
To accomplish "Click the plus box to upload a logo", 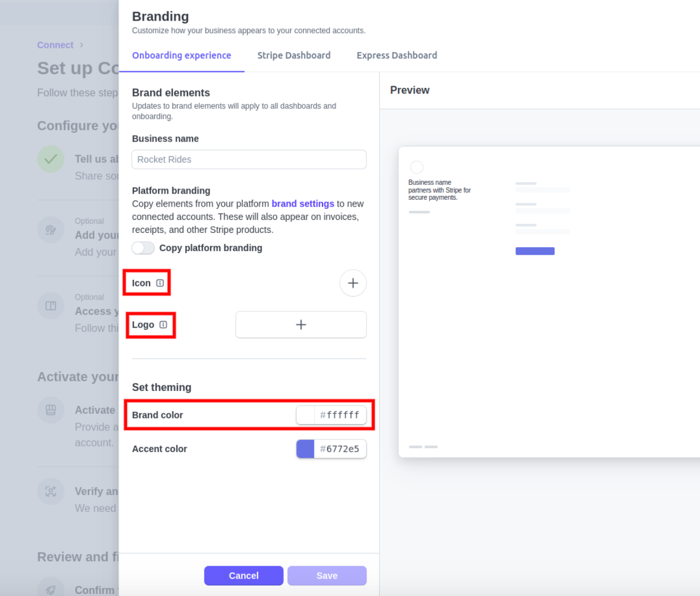I will click(301, 325).
